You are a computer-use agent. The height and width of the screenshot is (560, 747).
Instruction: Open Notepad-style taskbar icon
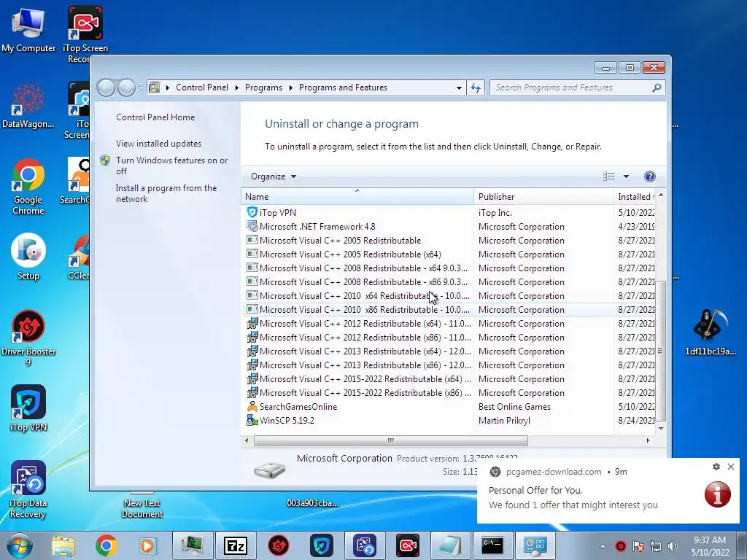click(450, 545)
